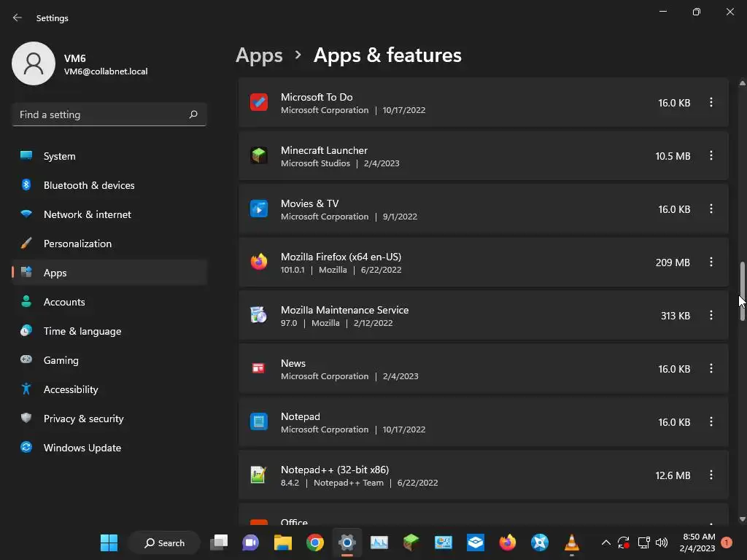The width and height of the screenshot is (747, 560).
Task: Open Network & internet settings
Action: click(109, 214)
